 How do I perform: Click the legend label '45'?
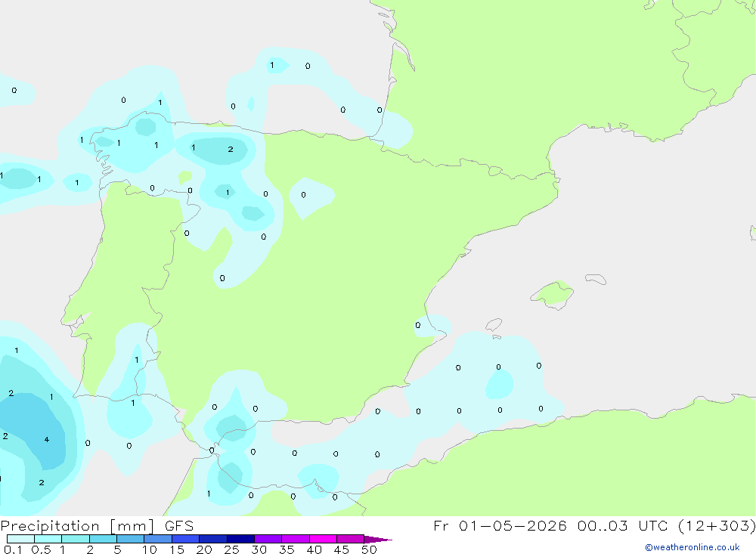coord(342,549)
